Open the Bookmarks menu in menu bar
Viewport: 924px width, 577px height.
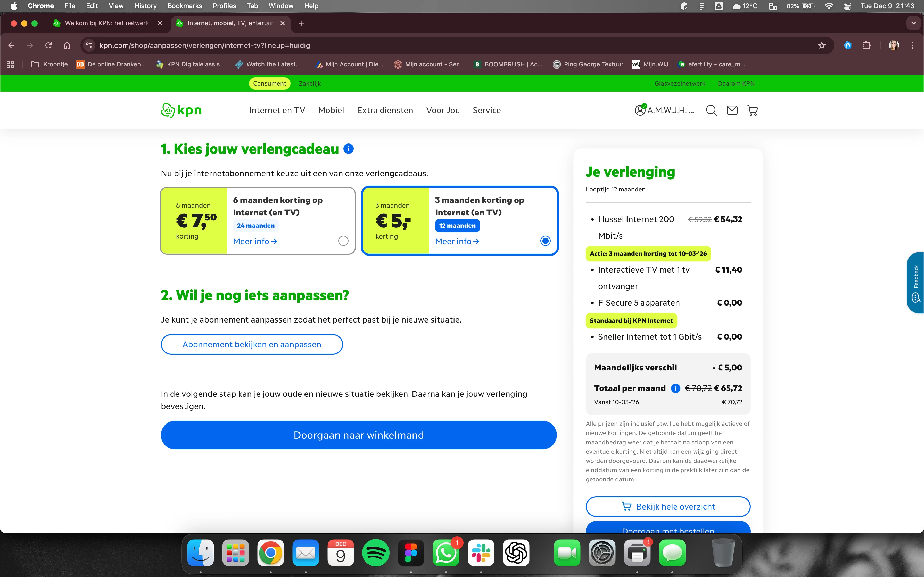[x=184, y=6]
